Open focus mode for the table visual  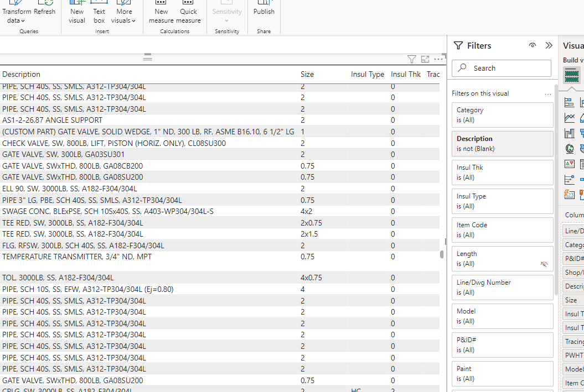(425, 59)
